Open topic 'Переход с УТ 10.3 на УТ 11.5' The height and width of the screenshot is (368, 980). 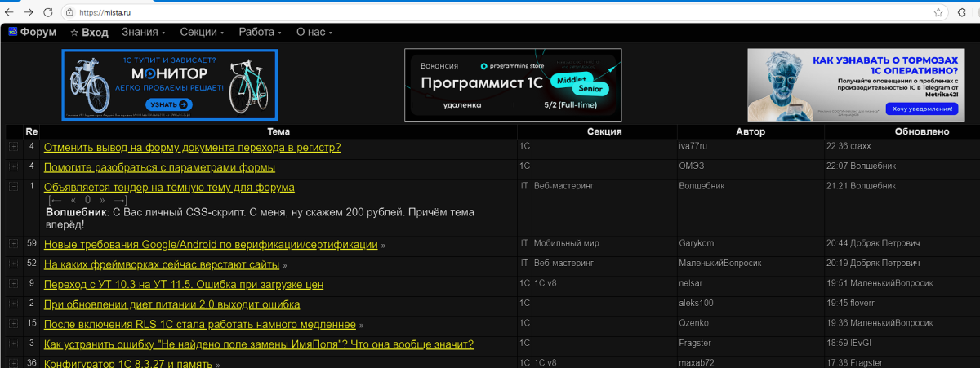184,285
